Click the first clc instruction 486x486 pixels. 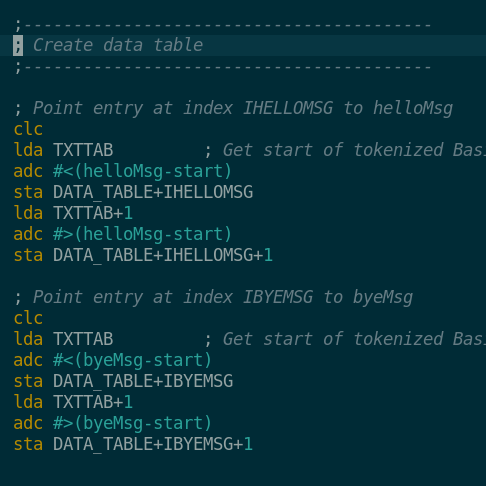(x=28, y=129)
